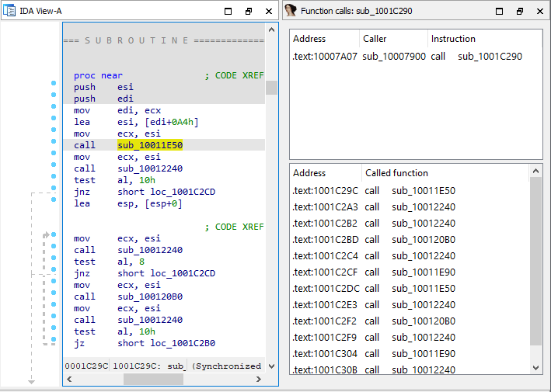Maximize the IDA View-A panel

click(228, 12)
